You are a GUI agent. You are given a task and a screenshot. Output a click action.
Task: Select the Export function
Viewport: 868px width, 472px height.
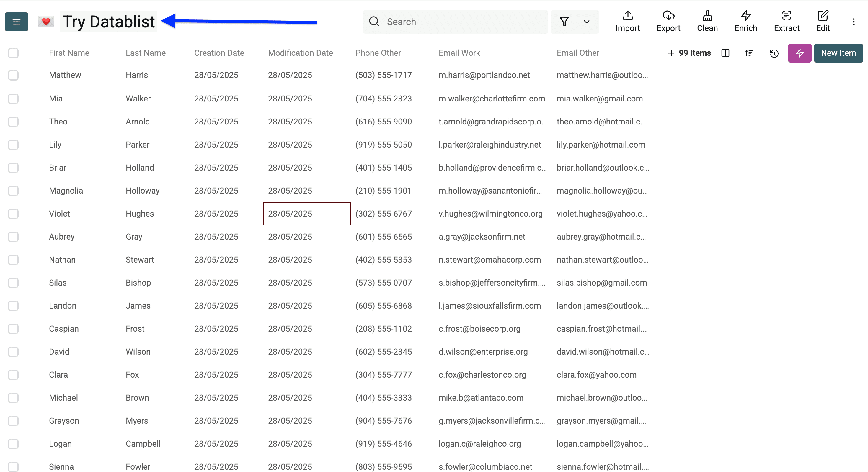point(668,21)
